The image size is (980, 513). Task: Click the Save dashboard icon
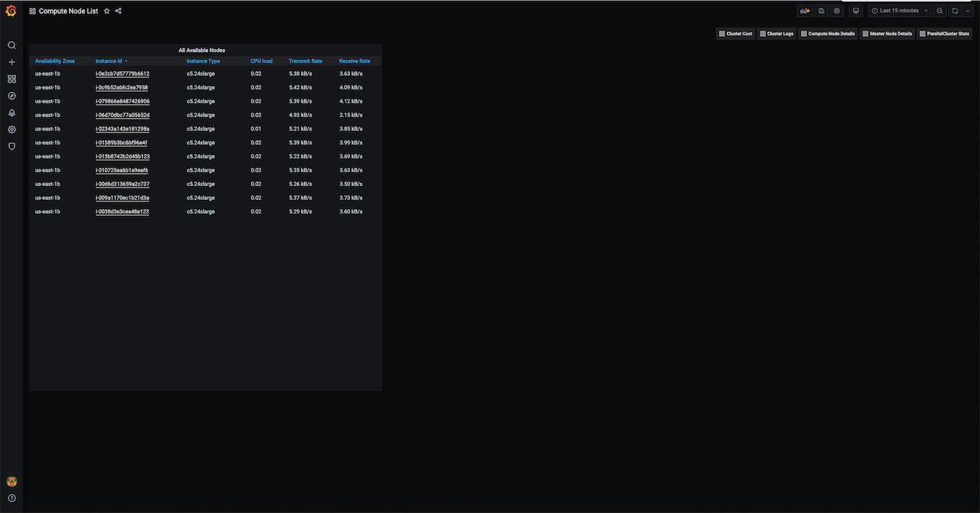821,11
